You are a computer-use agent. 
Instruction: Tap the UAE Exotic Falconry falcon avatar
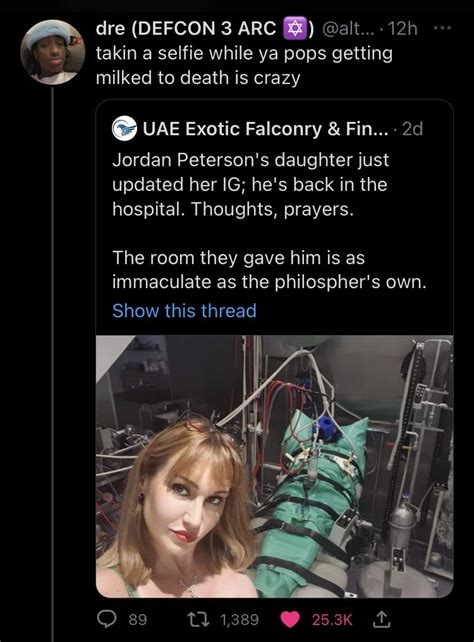tap(124, 129)
